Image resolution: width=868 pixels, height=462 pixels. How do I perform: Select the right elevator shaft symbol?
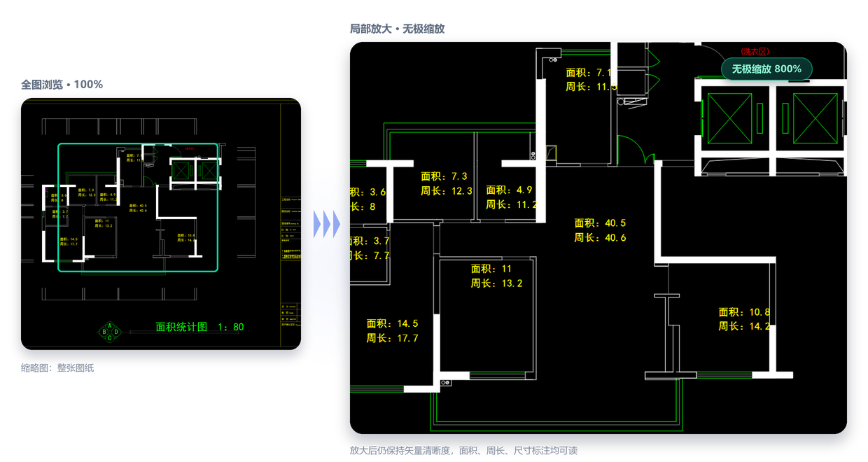[x=815, y=118]
